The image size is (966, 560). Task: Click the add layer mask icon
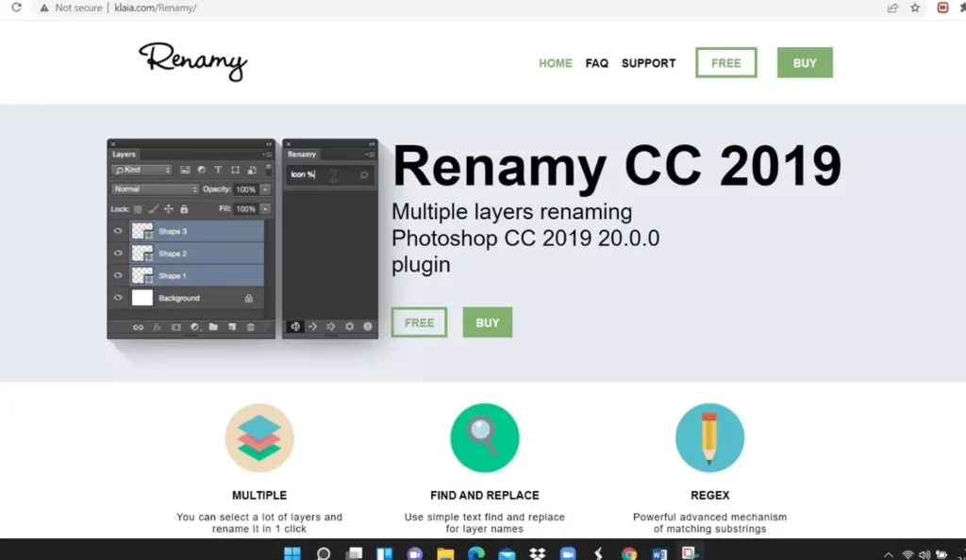176,327
